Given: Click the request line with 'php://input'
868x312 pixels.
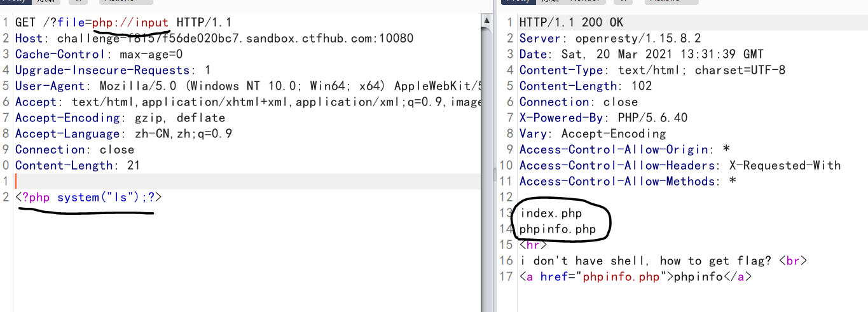Looking at the screenshot, I should tap(124, 22).
